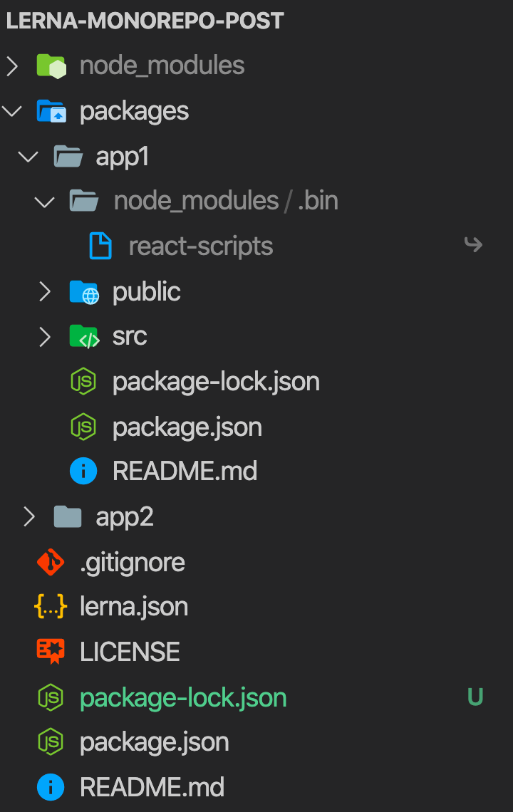Click the blue packages folder icon
This screenshot has width=513, height=812.
point(51,111)
